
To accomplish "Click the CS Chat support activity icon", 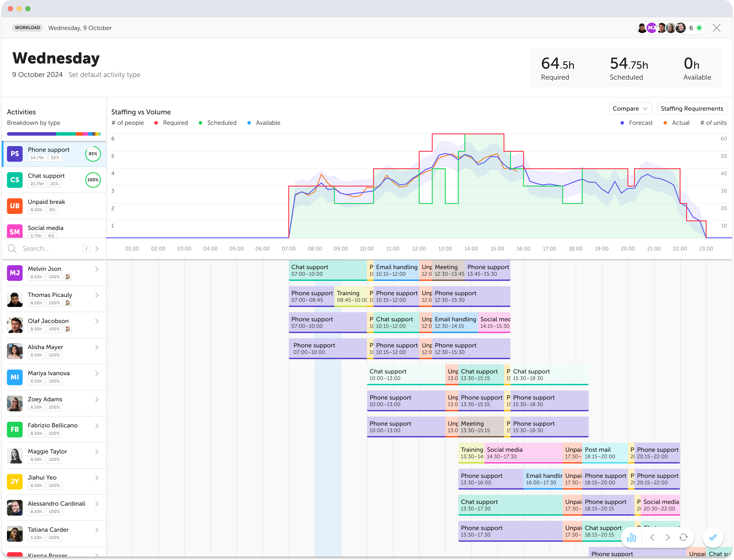I will point(15,180).
